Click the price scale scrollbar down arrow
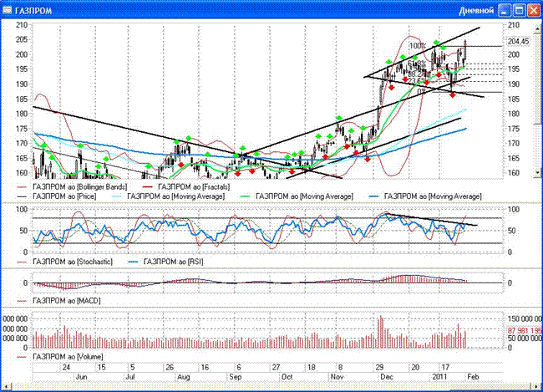This screenshot has height=392, width=543. [x=537, y=172]
